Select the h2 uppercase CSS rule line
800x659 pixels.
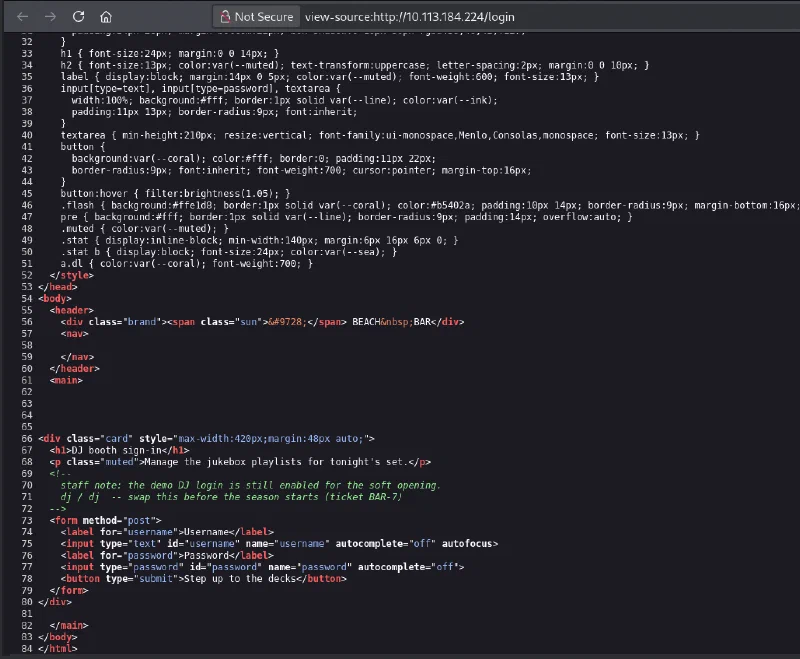tap(355, 65)
